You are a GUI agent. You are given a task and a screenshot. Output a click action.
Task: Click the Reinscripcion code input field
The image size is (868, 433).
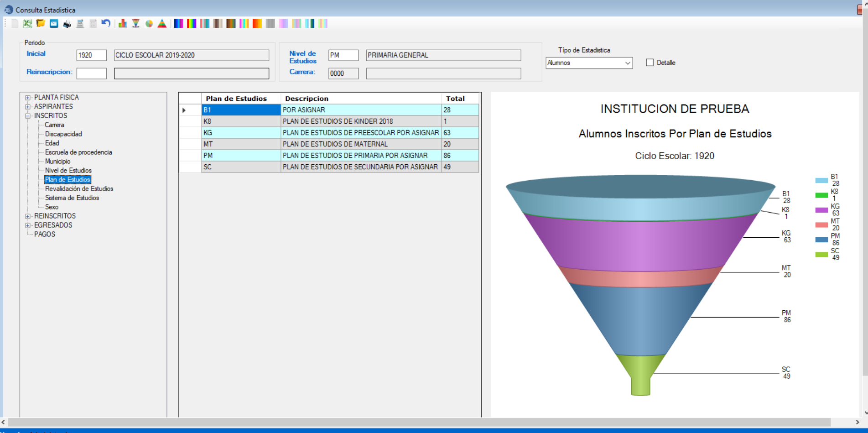coord(91,73)
